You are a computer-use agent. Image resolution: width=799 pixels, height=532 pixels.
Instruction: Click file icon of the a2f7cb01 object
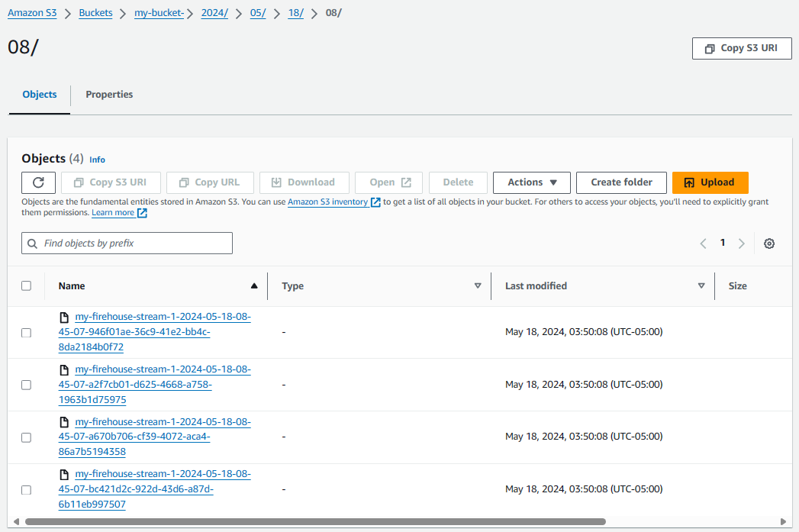64,370
